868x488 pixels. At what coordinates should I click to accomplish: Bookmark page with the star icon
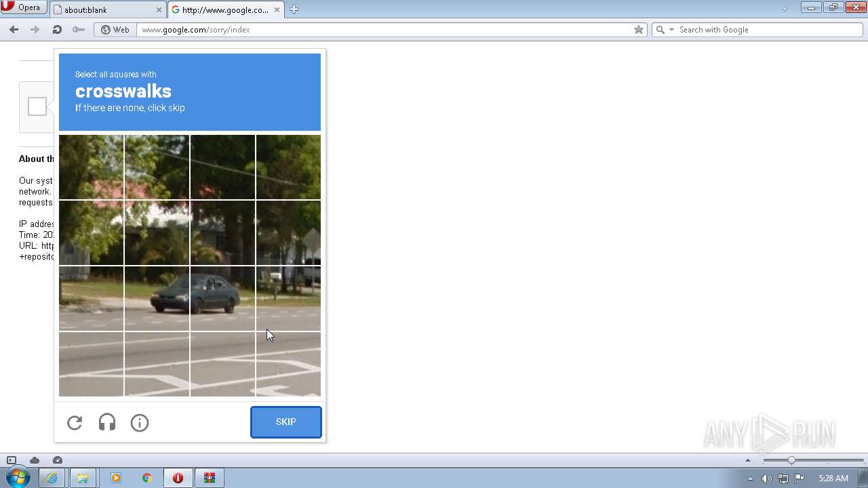[x=639, y=30]
